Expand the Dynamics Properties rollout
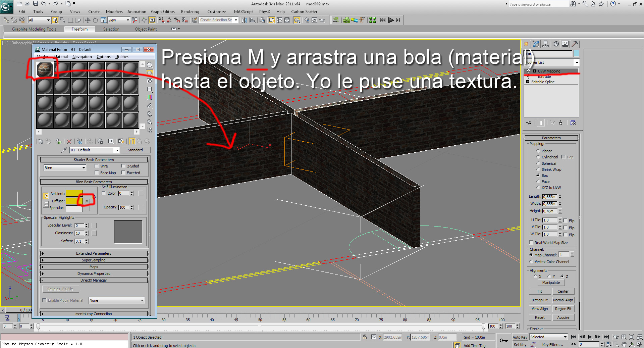This screenshot has width=644, height=348. (94, 274)
